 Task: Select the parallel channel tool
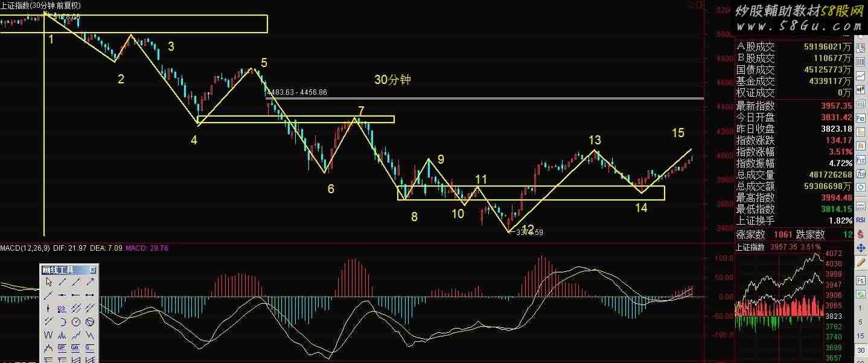click(91, 308)
